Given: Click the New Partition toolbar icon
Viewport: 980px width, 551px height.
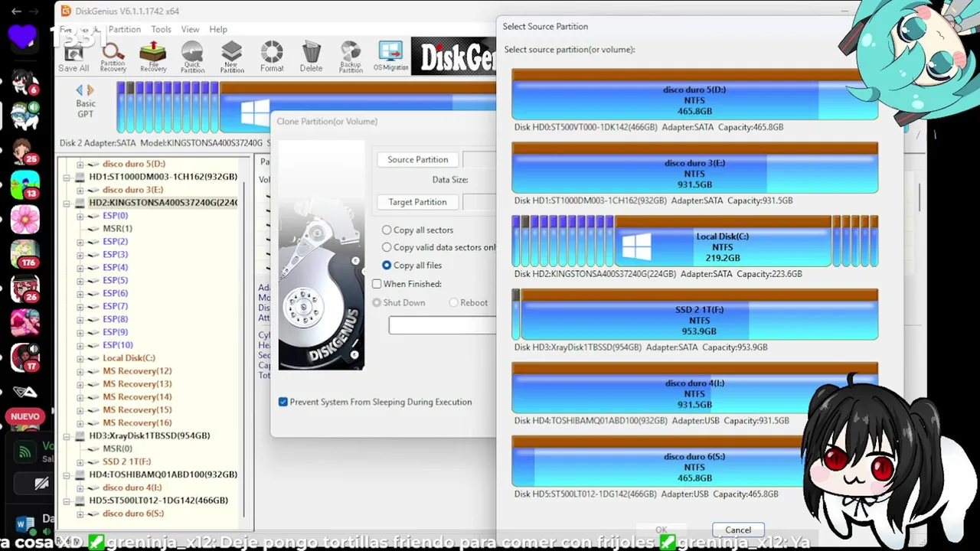Looking at the screenshot, I should click(x=232, y=57).
